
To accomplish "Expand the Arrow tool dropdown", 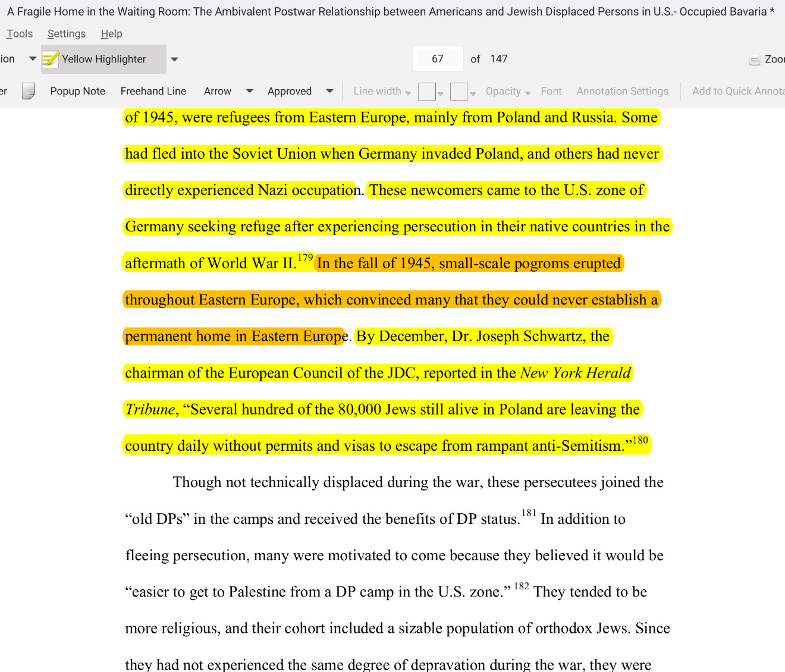I will pyautogui.click(x=250, y=91).
